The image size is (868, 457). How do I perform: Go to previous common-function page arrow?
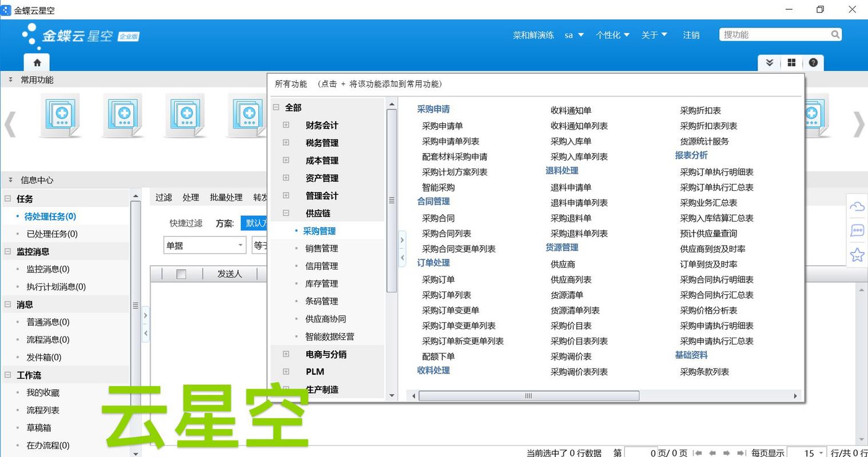(x=10, y=125)
